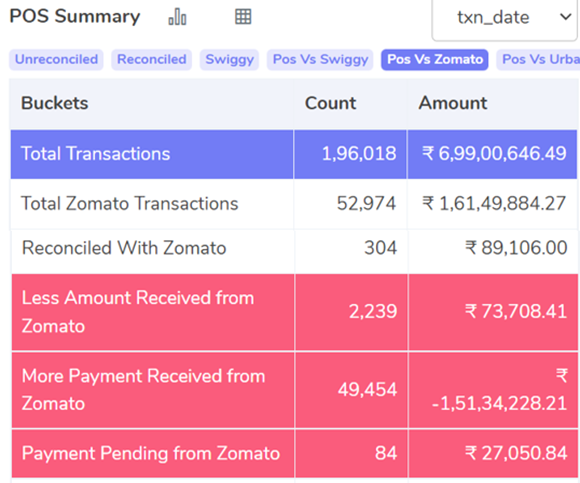Click the txn_date dropdown chevron arrow

pyautogui.click(x=565, y=17)
